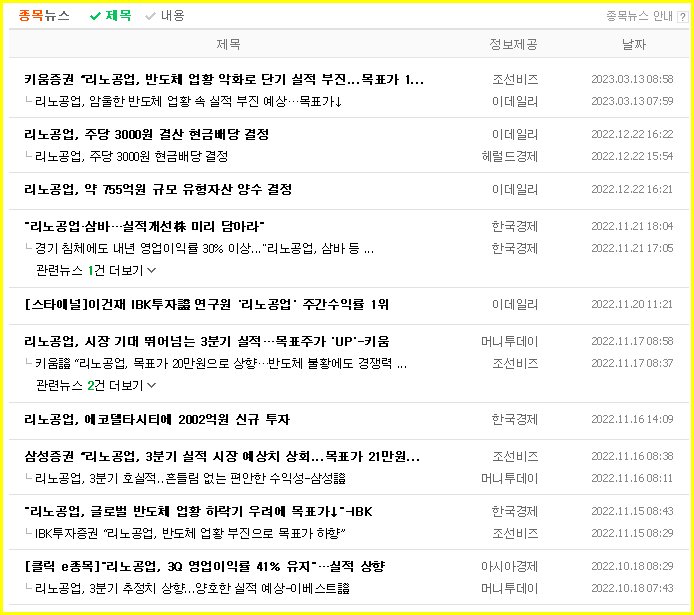Click the date 2022.10.18 07:43
The height and width of the screenshot is (615, 694).
tap(632, 588)
